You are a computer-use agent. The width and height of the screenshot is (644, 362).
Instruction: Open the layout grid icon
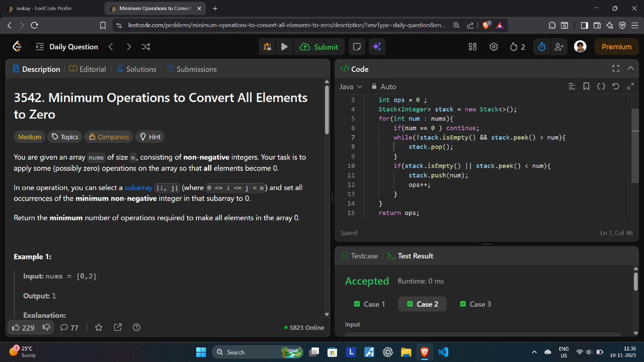[473, 47]
